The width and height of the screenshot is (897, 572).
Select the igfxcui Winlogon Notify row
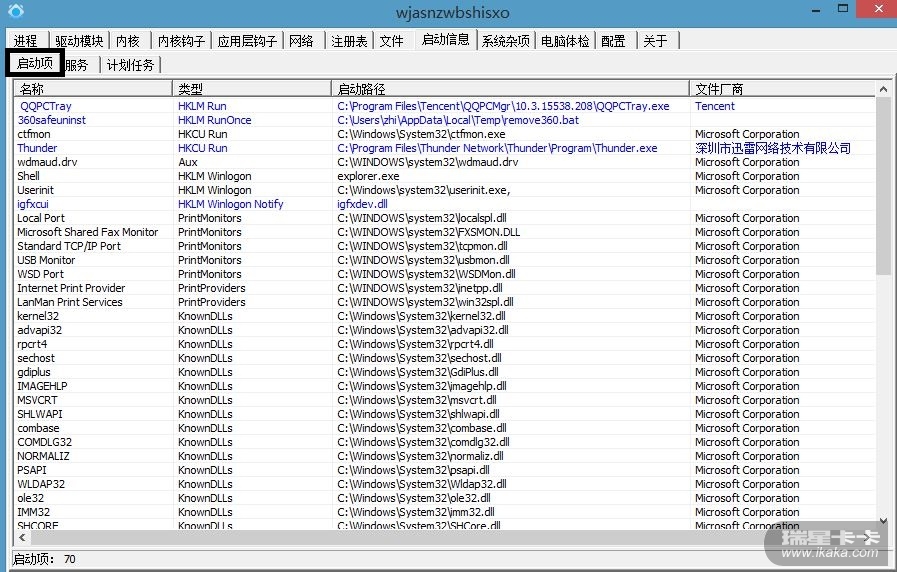pyautogui.click(x=33, y=204)
